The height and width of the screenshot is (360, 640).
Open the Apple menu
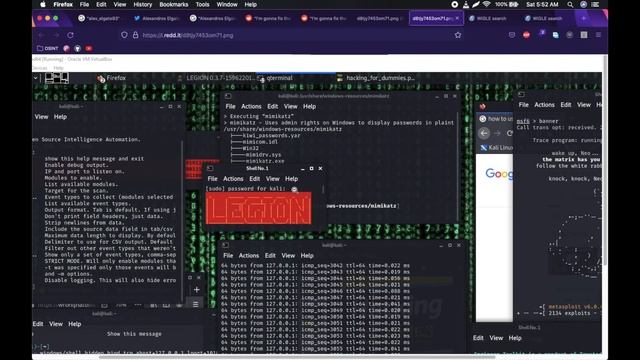(x=43, y=4)
